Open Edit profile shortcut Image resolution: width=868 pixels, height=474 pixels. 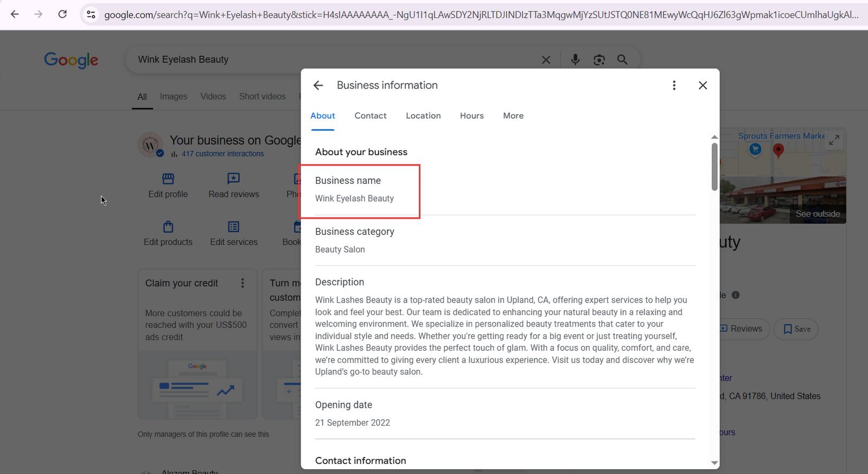pyautogui.click(x=168, y=185)
